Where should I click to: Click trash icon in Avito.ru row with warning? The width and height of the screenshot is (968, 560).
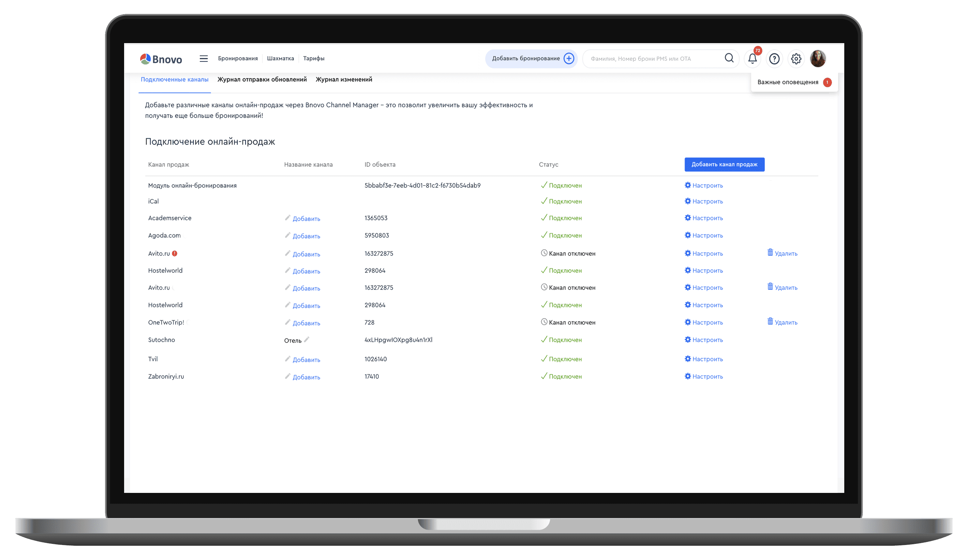click(x=770, y=252)
